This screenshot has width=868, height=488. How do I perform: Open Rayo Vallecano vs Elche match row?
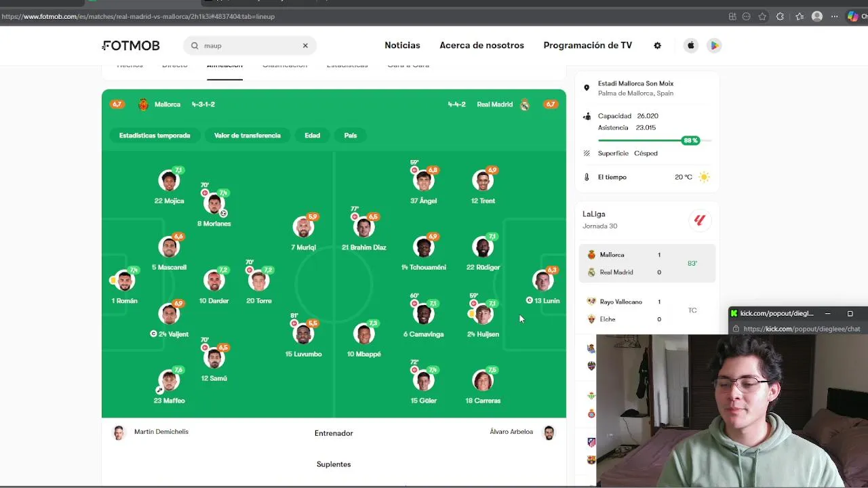coord(647,310)
